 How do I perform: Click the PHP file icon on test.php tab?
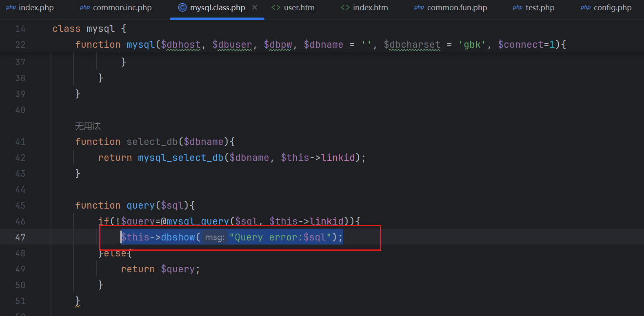tap(518, 7)
